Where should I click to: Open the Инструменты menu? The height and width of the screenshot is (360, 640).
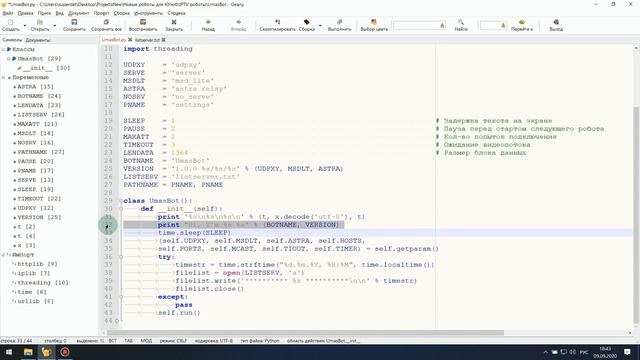pos(148,13)
